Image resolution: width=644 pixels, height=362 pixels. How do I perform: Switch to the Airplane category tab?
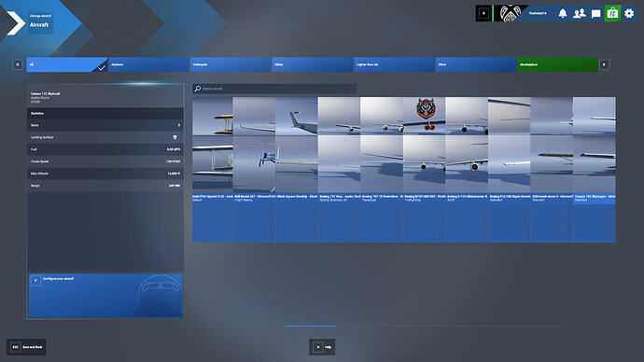(148, 65)
